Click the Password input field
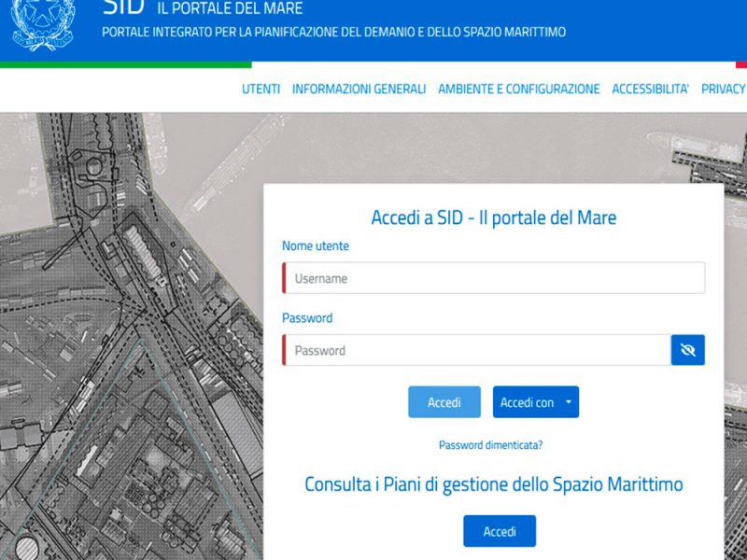Screen dimensions: 747x560 476,350
